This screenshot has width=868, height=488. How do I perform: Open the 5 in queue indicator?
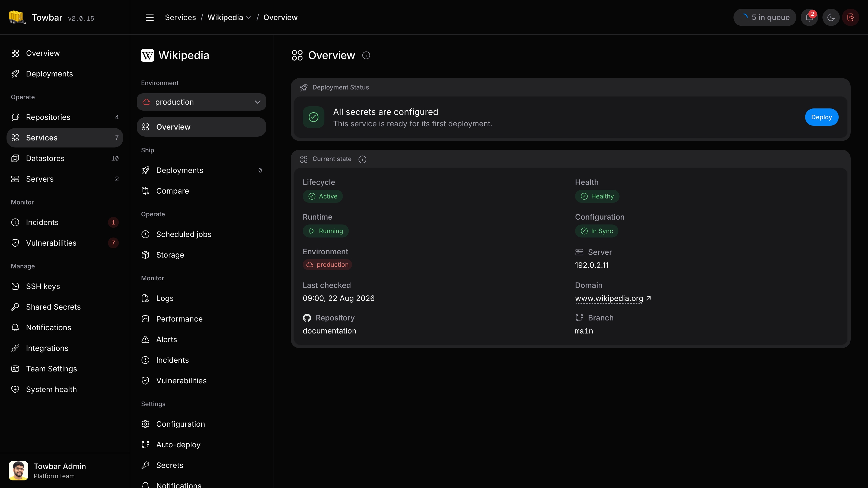point(765,18)
